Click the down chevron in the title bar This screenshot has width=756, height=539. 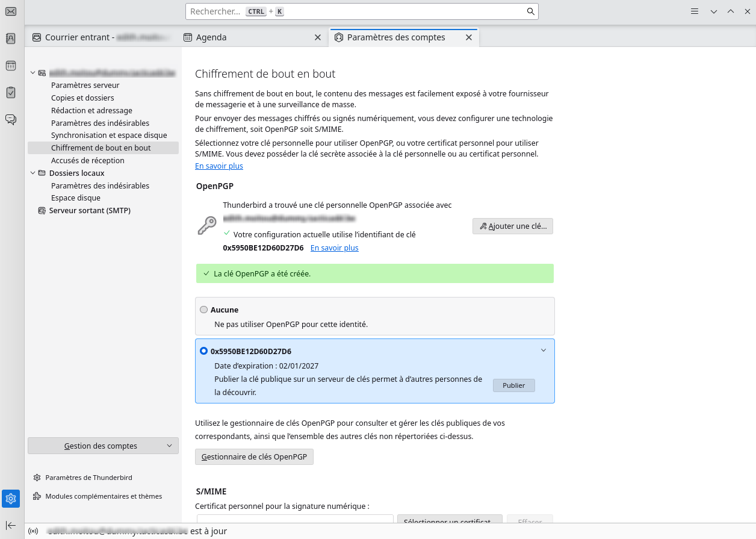[x=714, y=11]
